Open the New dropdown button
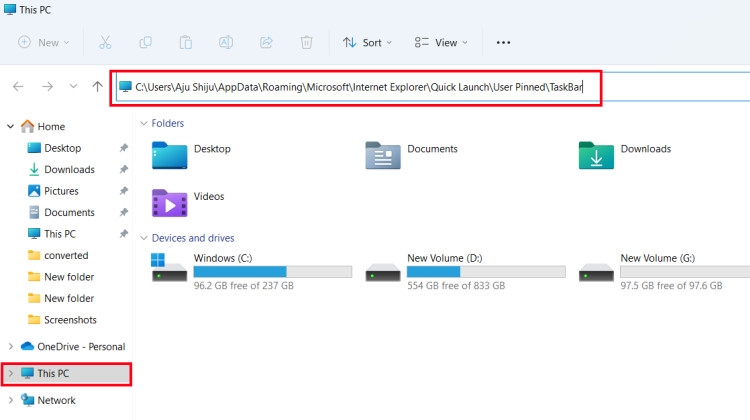 (x=44, y=43)
